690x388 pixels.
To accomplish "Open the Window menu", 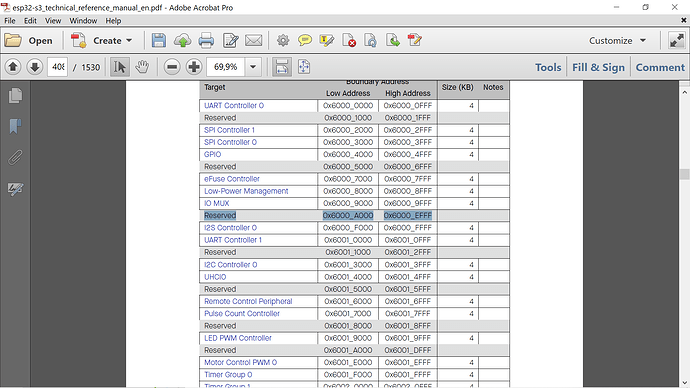I will (x=83, y=21).
